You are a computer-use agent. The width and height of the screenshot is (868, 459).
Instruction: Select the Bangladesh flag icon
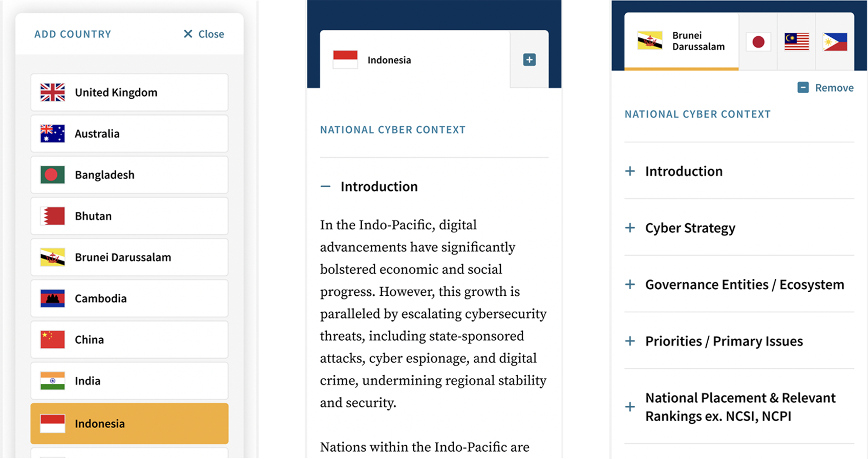52,174
